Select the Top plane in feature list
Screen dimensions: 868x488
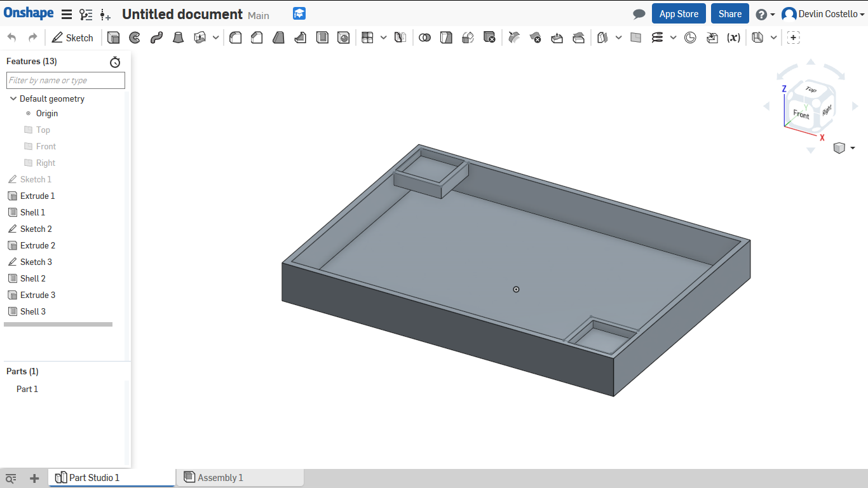(43, 130)
